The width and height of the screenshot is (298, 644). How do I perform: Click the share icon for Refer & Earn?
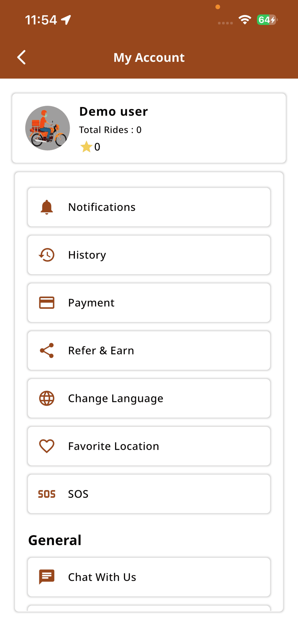click(x=47, y=351)
